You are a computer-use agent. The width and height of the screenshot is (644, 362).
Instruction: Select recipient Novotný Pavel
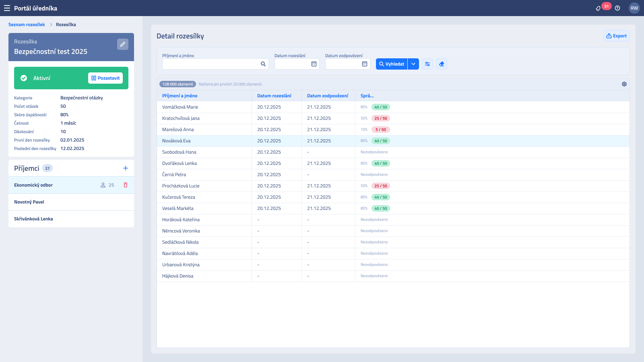[x=71, y=202]
